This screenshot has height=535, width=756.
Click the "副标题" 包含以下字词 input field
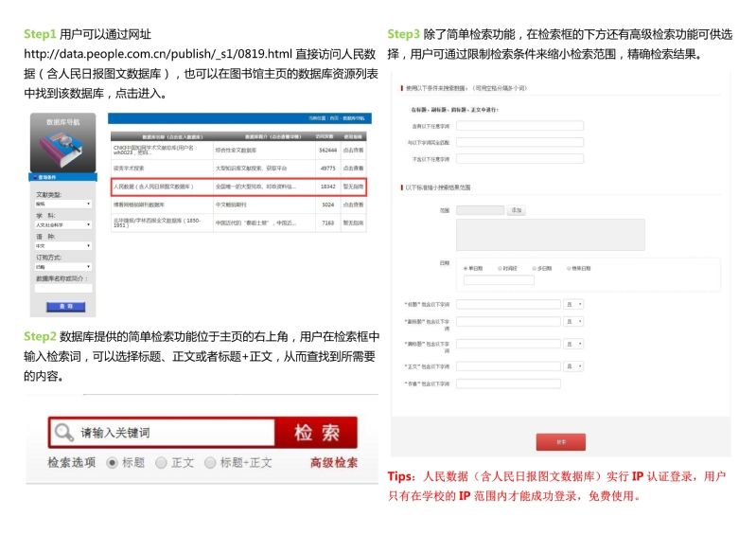[x=508, y=321]
